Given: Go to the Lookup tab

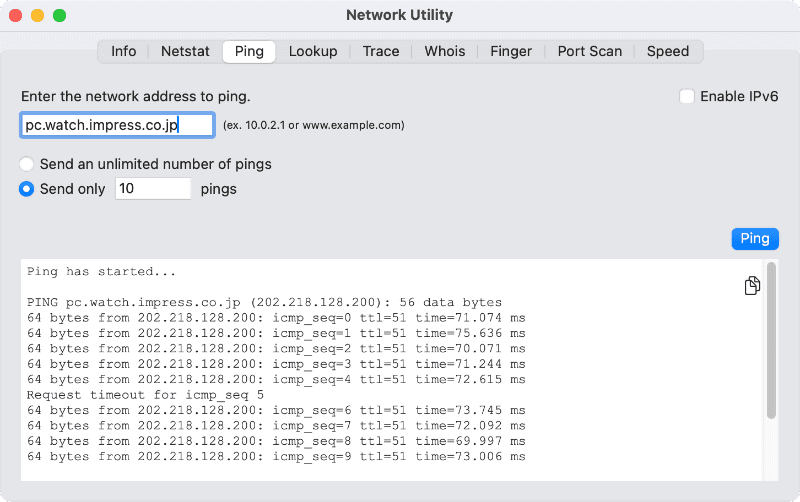Looking at the screenshot, I should (313, 52).
